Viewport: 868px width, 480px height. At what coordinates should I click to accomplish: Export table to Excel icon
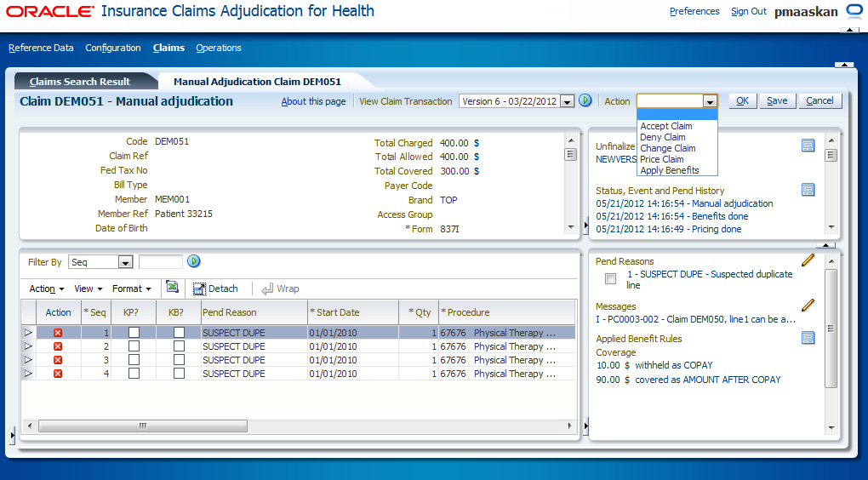(x=172, y=287)
